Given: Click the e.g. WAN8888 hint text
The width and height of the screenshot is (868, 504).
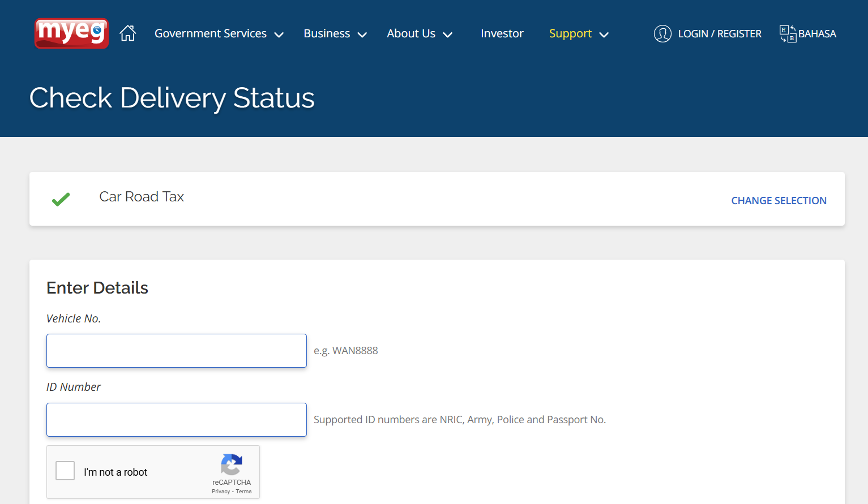Looking at the screenshot, I should pos(346,351).
